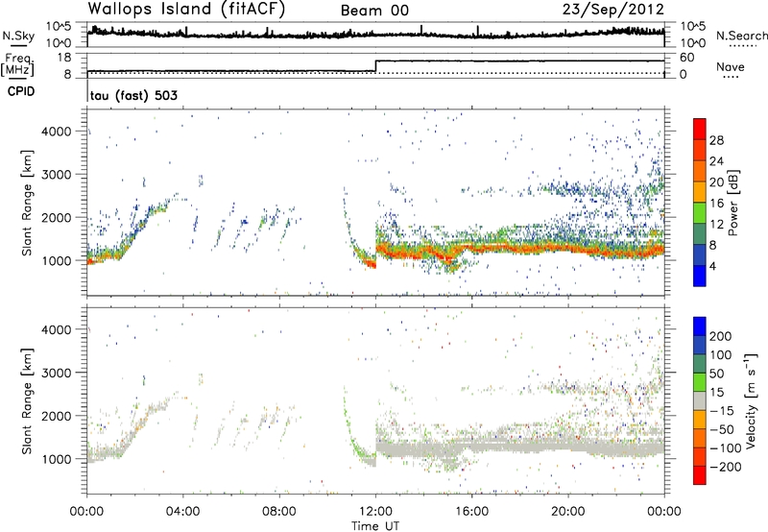
Task: Click the 'Power [dB]' color bar title
Action: click(x=733, y=203)
